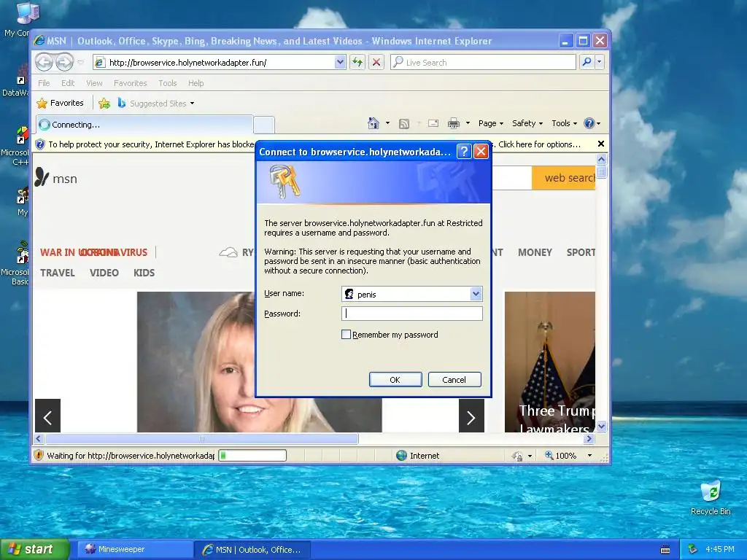Open the Home button dropdown arrow

point(387,123)
